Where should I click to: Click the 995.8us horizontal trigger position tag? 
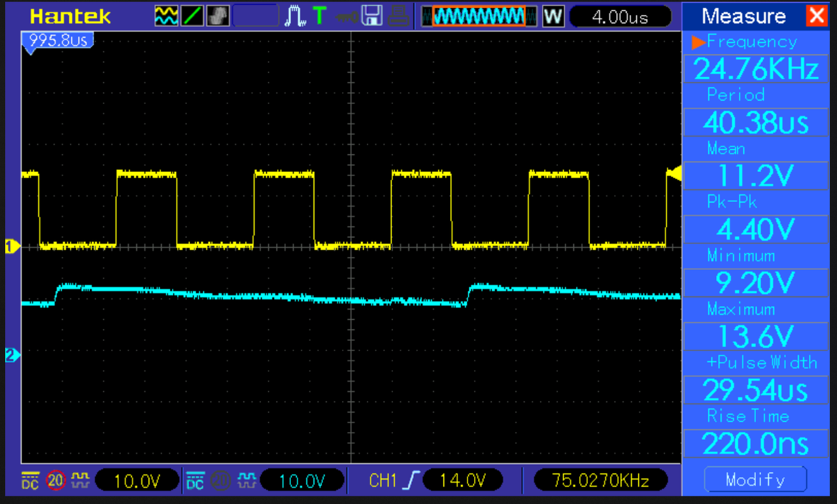point(57,42)
